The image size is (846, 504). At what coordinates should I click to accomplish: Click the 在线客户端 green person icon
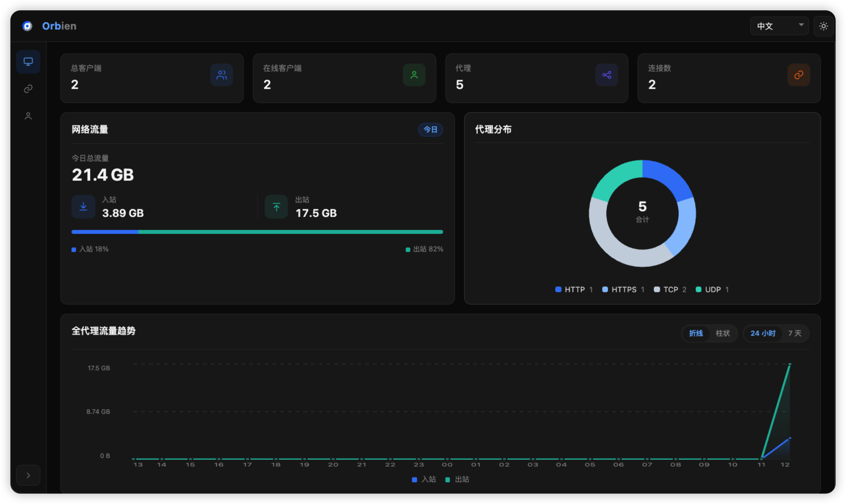414,75
